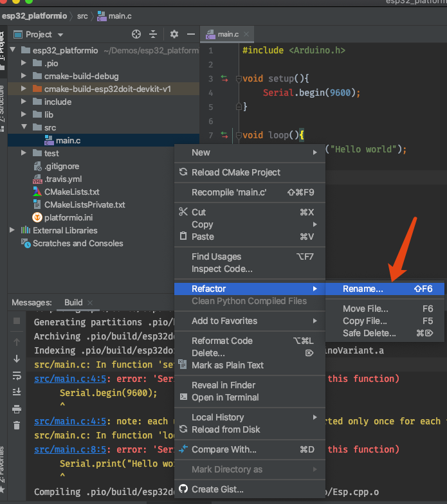The height and width of the screenshot is (504, 447).
Task: Click the print icon in Build panel
Action: tap(17, 409)
